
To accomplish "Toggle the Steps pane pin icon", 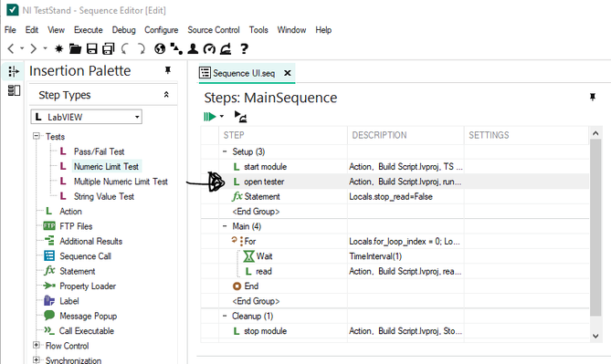I will pyautogui.click(x=593, y=97).
